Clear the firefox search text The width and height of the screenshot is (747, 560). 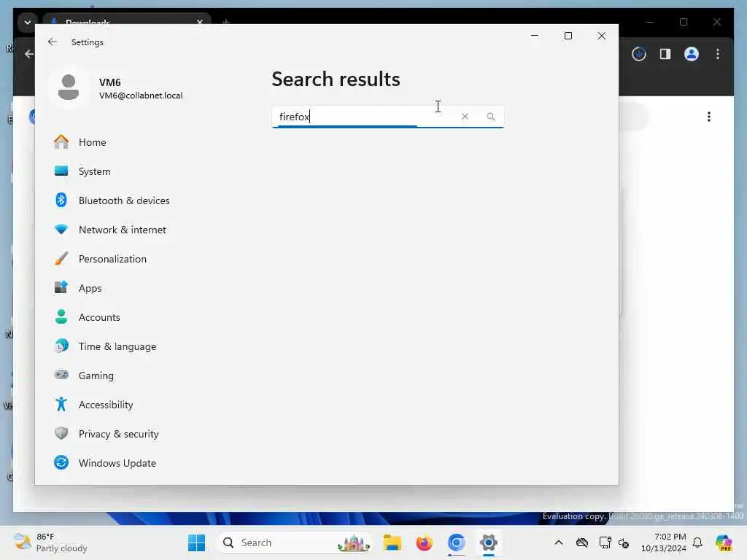click(x=465, y=117)
